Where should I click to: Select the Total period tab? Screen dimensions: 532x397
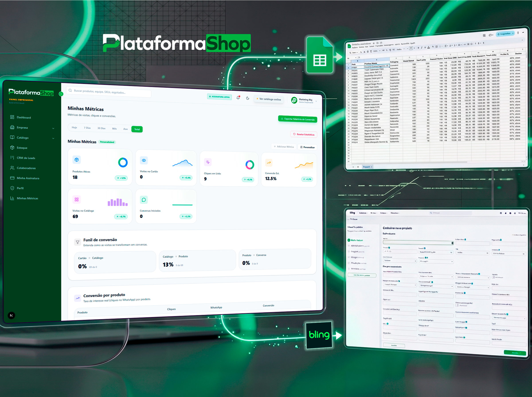point(137,129)
